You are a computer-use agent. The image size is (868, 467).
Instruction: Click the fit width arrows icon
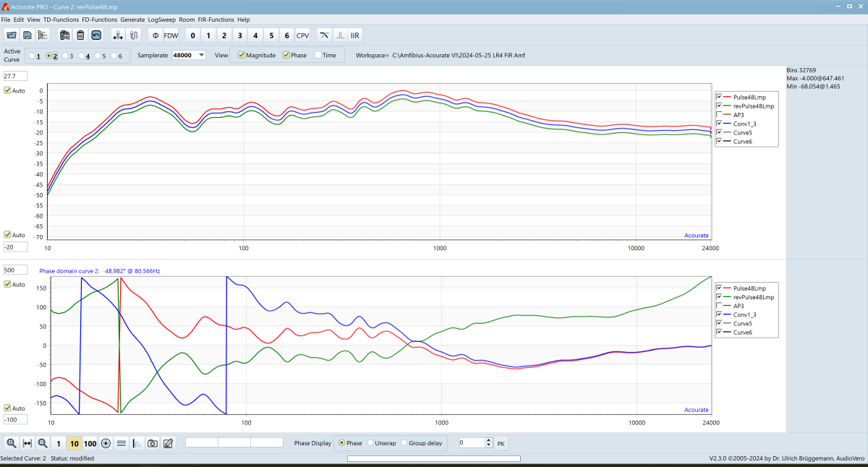[x=27, y=443]
